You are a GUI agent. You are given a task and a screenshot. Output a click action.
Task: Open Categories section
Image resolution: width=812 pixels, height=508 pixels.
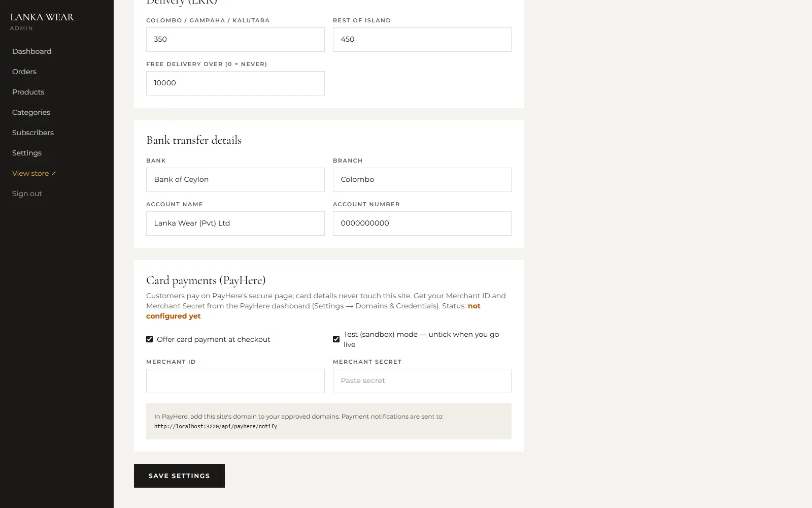click(31, 112)
